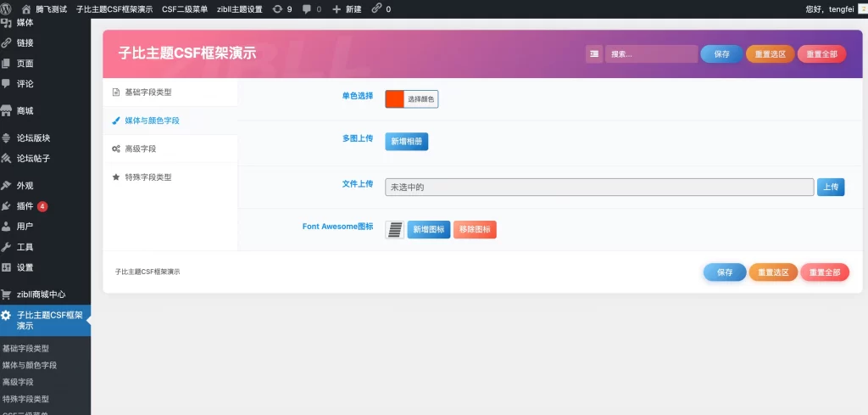Click the top 保存 (Save) button
The width and height of the screenshot is (868, 415).
coord(721,54)
